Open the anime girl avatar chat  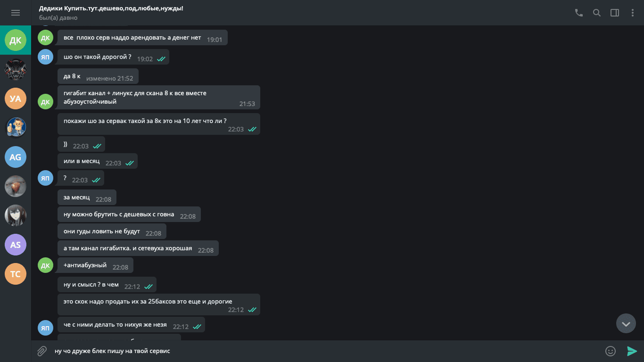point(16,215)
